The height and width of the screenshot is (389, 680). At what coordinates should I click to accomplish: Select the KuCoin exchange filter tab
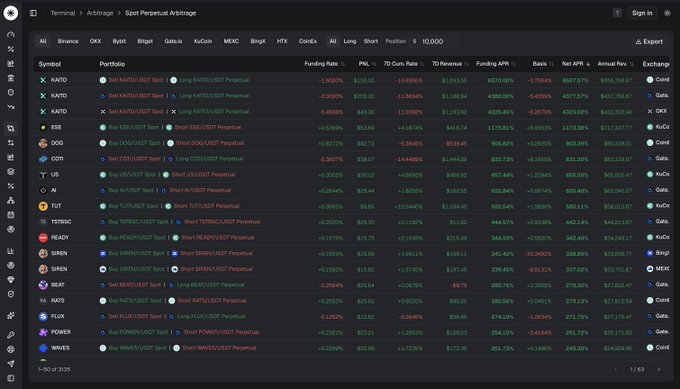[x=203, y=41]
